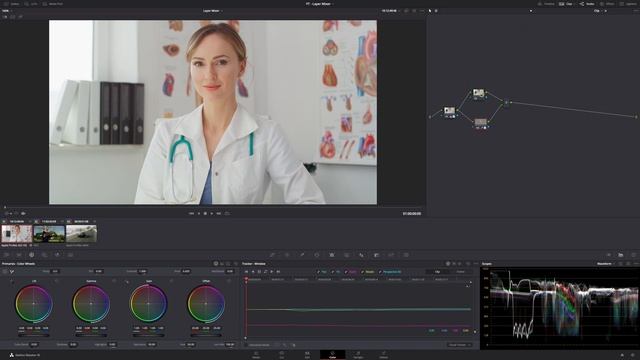Open the Magic Mask palette icon
This screenshot has height=360, width=640.
pyautogui.click(x=347, y=255)
